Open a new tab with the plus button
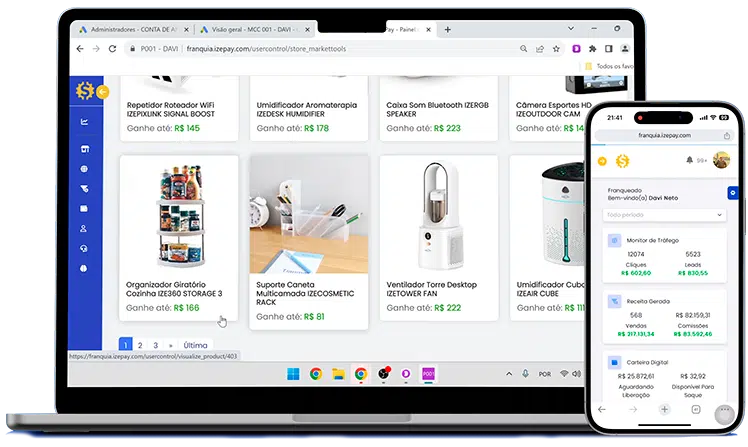This screenshot has height=447, width=748. 447,30
